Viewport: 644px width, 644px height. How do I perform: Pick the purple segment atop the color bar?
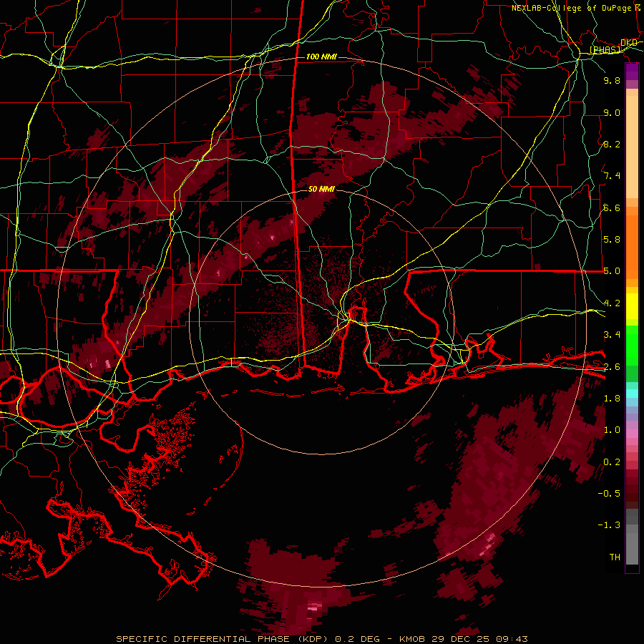pyautogui.click(x=632, y=72)
